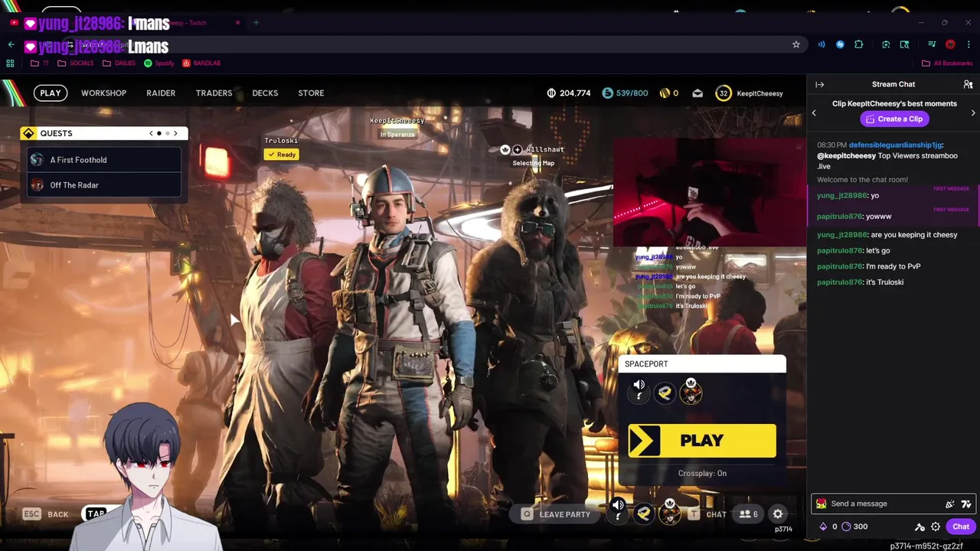The image size is (980, 551).
Task: Switch to the TRADERS tab
Action: [x=214, y=93]
